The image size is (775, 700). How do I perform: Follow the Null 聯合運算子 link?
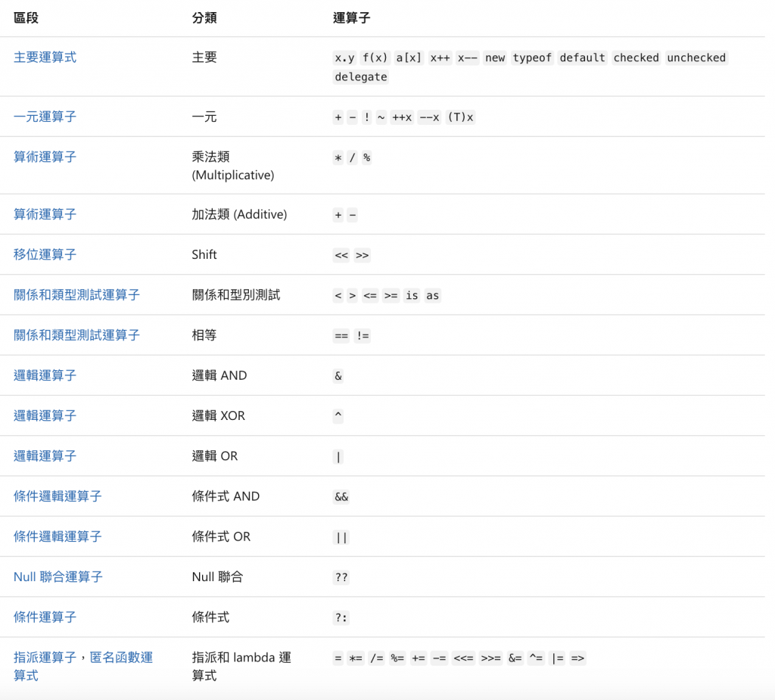tap(58, 577)
